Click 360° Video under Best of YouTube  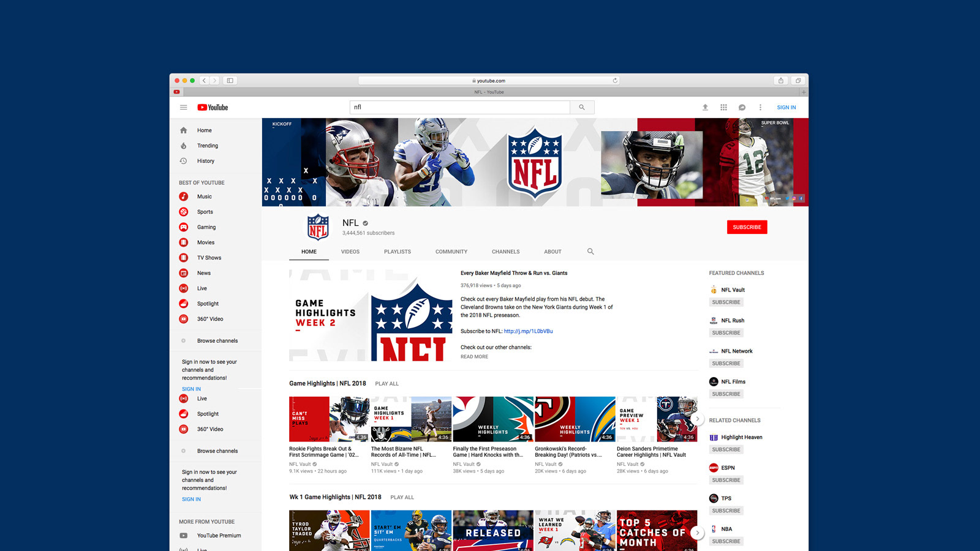(210, 319)
